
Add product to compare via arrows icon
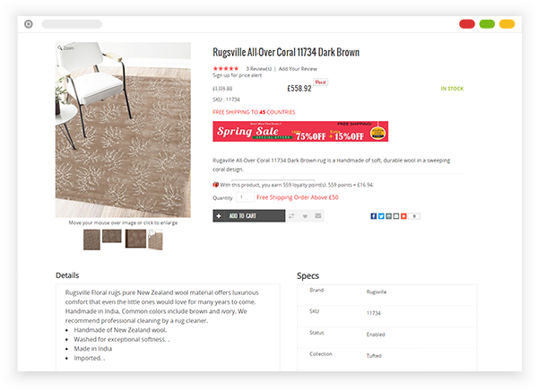click(x=291, y=216)
